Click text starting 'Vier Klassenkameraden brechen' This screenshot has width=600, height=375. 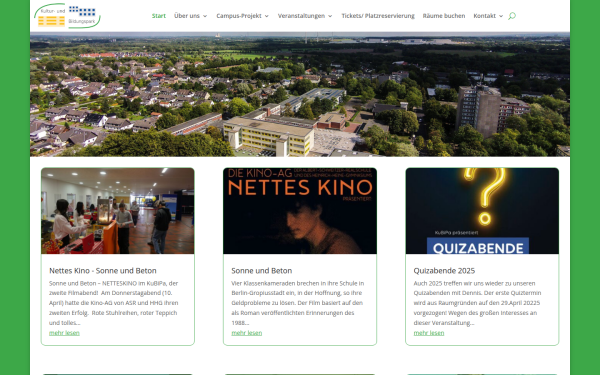pos(298,303)
